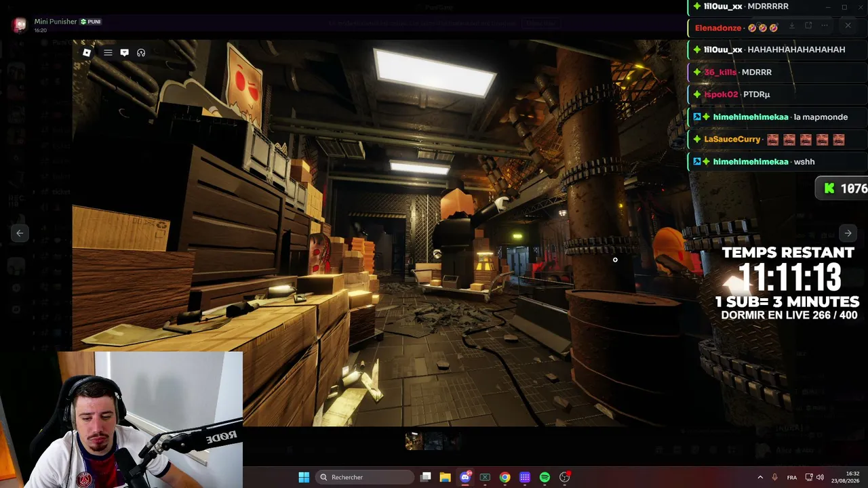This screenshot has height=488, width=868.
Task: Click username Elenadonze in the chat overlay
Action: tap(718, 28)
